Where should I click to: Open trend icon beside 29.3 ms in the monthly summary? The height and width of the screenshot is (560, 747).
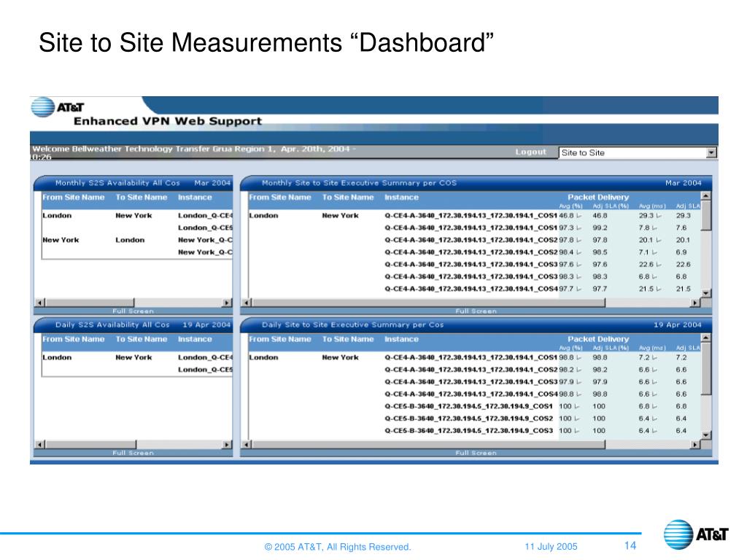659,216
